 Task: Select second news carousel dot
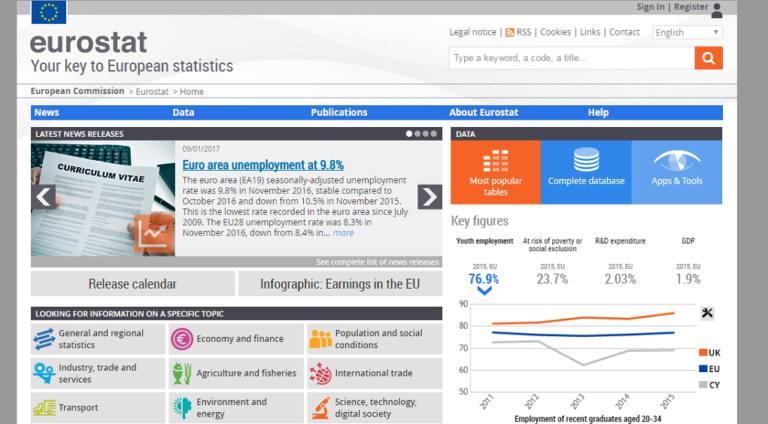tap(417, 134)
